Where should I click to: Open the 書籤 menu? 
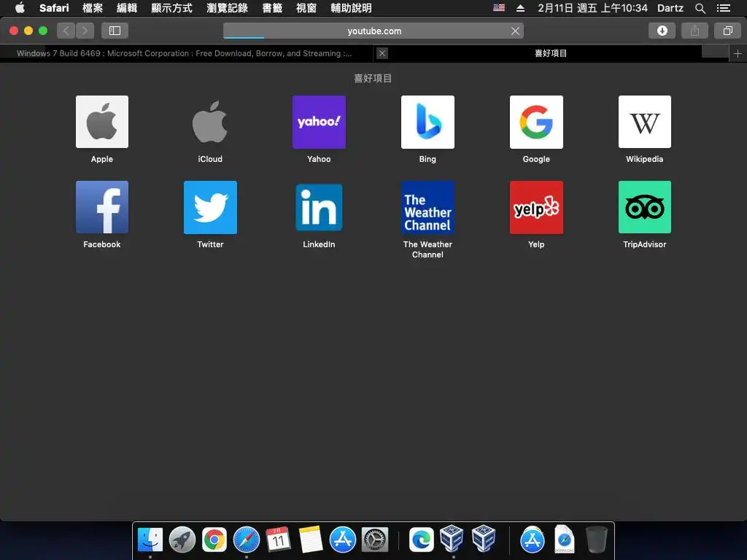coord(272,7)
